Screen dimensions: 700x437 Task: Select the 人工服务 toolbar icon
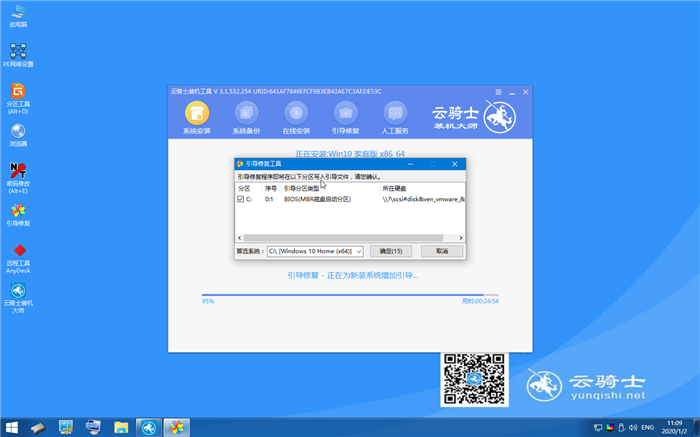(395, 118)
